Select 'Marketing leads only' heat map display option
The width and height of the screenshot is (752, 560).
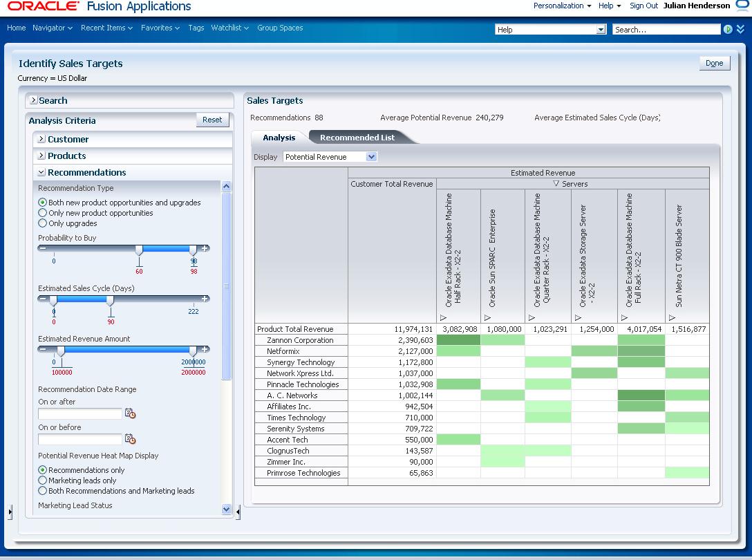43,480
